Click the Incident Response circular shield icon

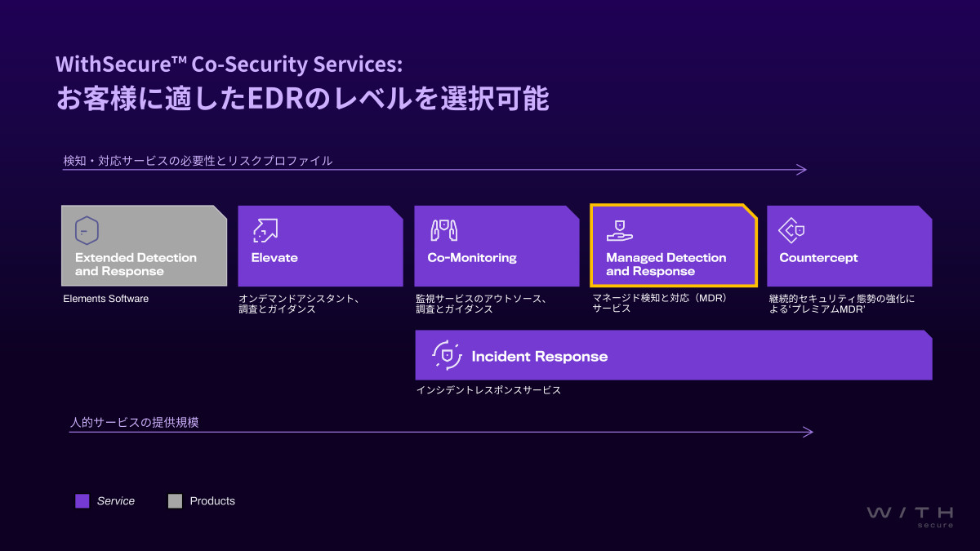tap(445, 355)
